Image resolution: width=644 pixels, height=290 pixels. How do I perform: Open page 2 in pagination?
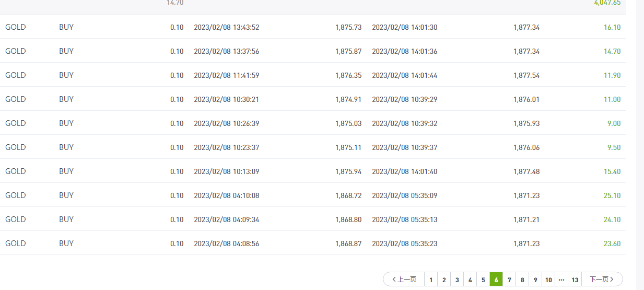pos(444,280)
